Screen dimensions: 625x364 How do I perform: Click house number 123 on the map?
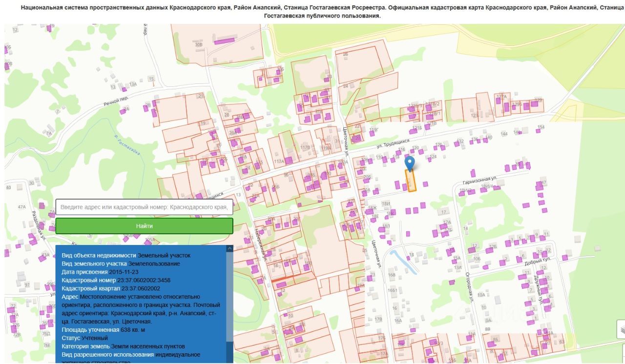(475, 116)
